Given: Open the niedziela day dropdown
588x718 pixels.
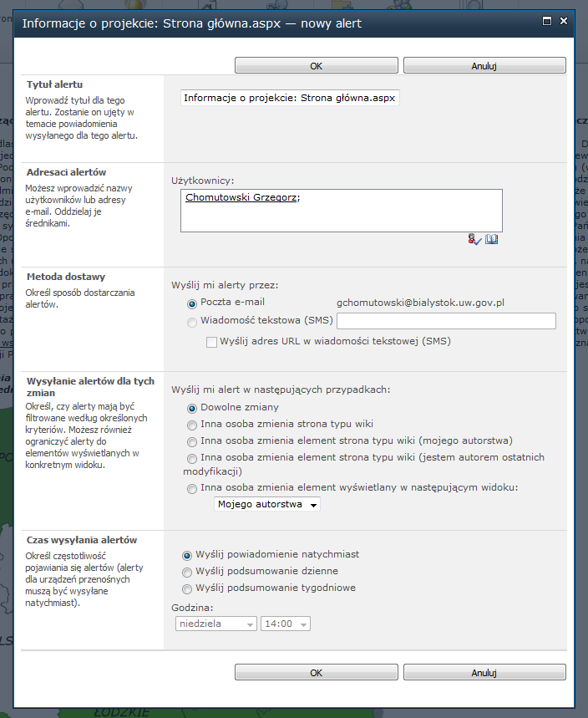Looking at the screenshot, I should pyautogui.click(x=216, y=624).
